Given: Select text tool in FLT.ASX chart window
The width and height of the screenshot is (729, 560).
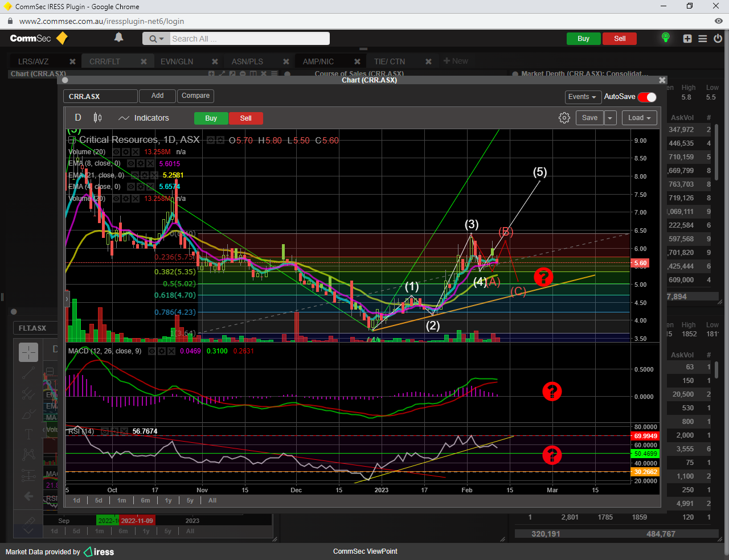Looking at the screenshot, I should (28, 435).
